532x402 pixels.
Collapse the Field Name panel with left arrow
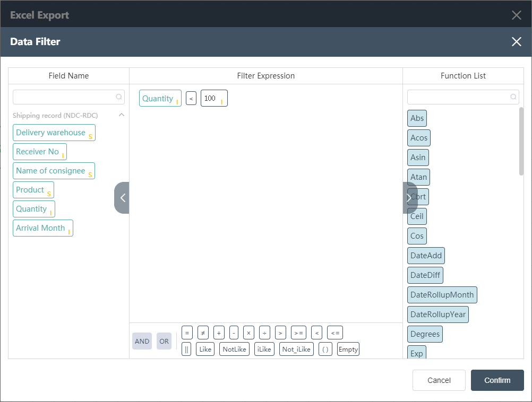[122, 198]
